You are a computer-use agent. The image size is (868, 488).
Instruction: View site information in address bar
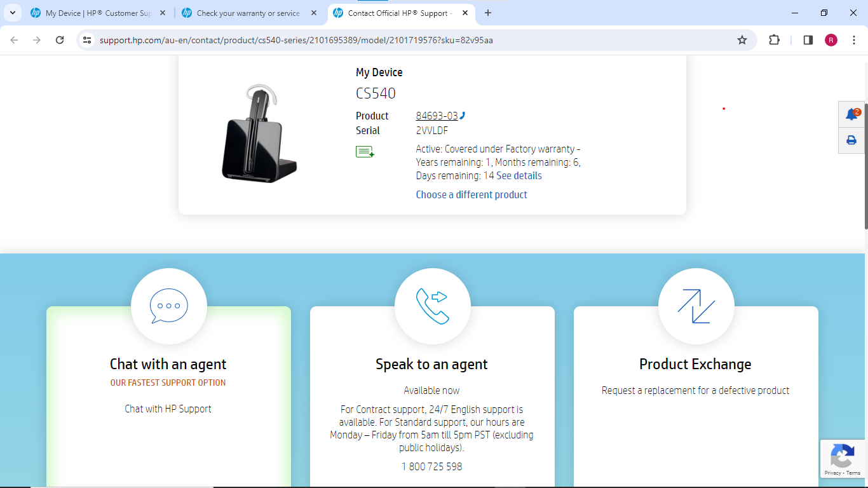pyautogui.click(x=88, y=40)
